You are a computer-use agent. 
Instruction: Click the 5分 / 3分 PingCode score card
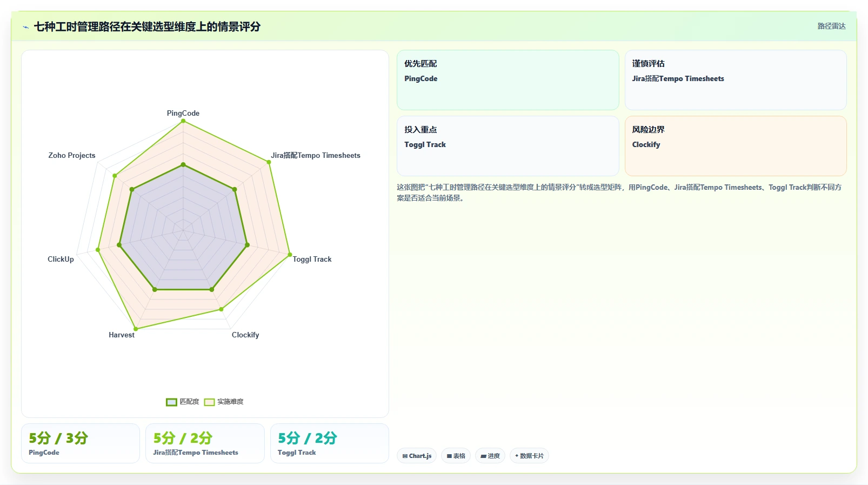(x=81, y=443)
